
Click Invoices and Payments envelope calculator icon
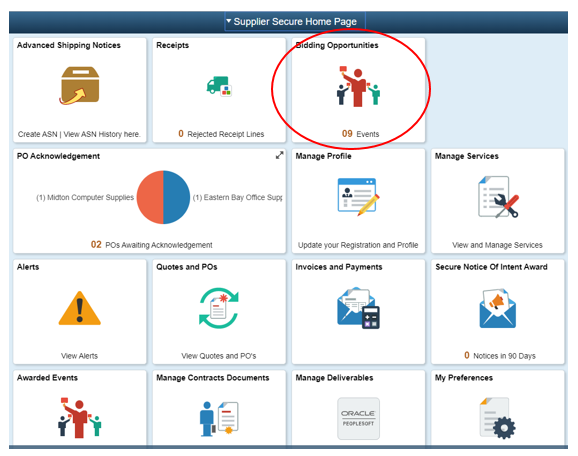click(x=358, y=308)
